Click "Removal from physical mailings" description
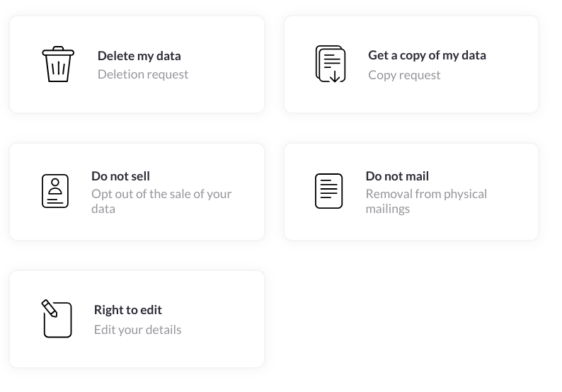The height and width of the screenshot is (392, 562). point(426,201)
